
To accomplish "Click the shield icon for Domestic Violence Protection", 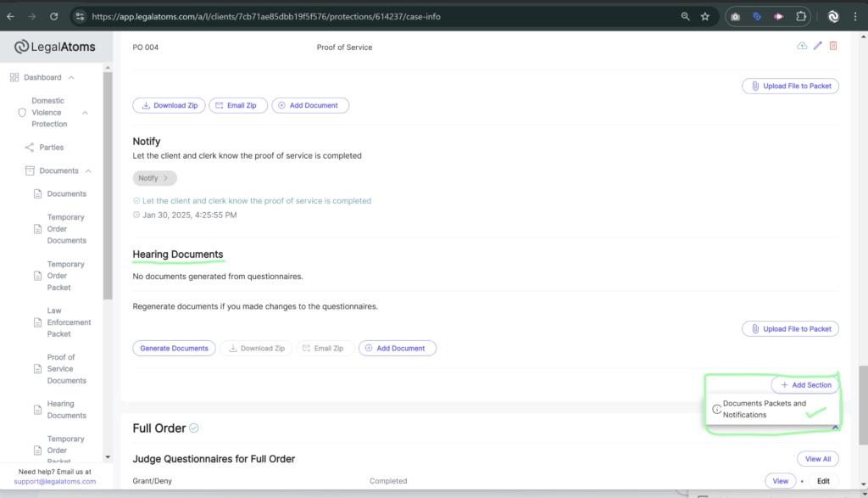I will coord(22,113).
